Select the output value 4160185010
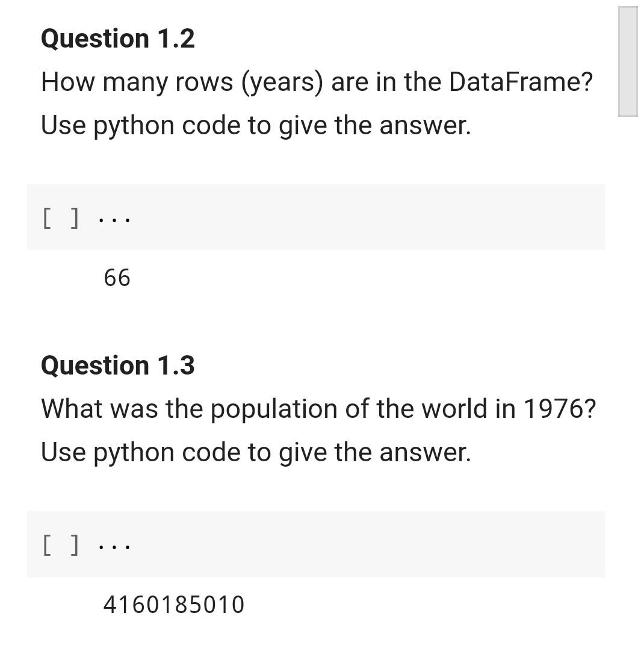The width and height of the screenshot is (638, 672). (x=174, y=605)
